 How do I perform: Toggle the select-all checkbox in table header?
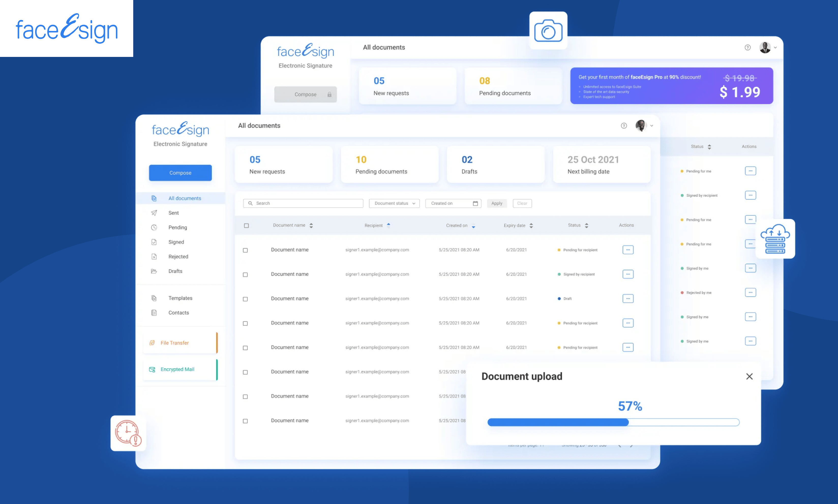tap(246, 226)
